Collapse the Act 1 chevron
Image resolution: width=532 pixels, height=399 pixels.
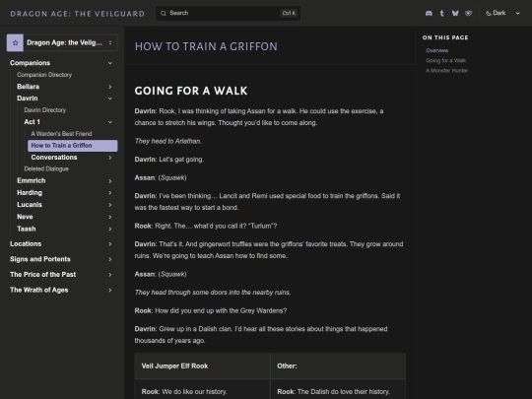[110, 122]
